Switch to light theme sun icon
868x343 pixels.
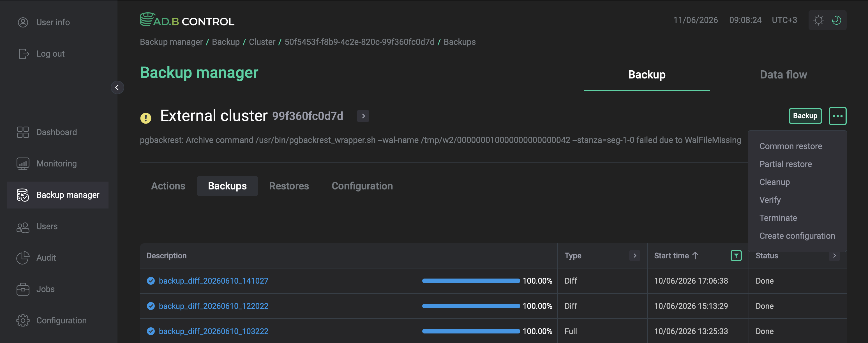818,20
